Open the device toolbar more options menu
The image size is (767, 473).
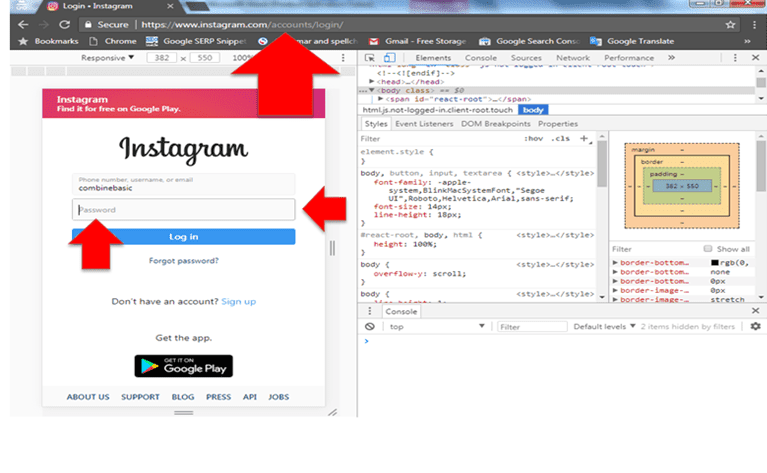(343, 58)
